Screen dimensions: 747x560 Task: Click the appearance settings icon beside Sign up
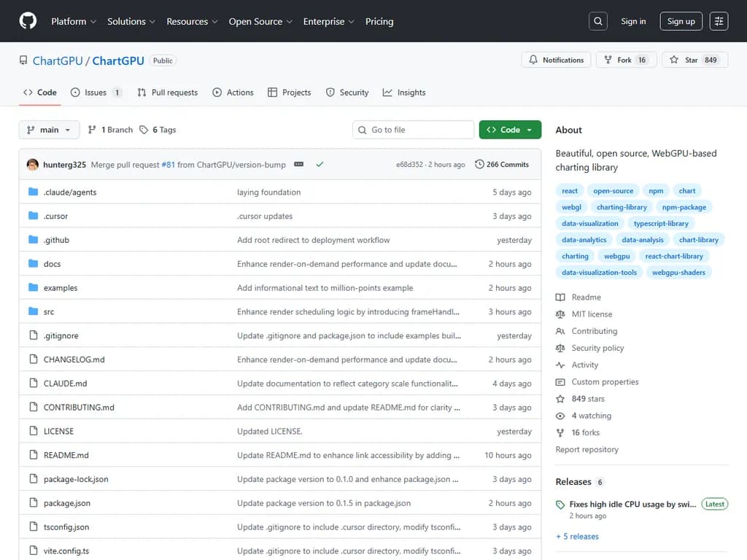click(x=719, y=21)
